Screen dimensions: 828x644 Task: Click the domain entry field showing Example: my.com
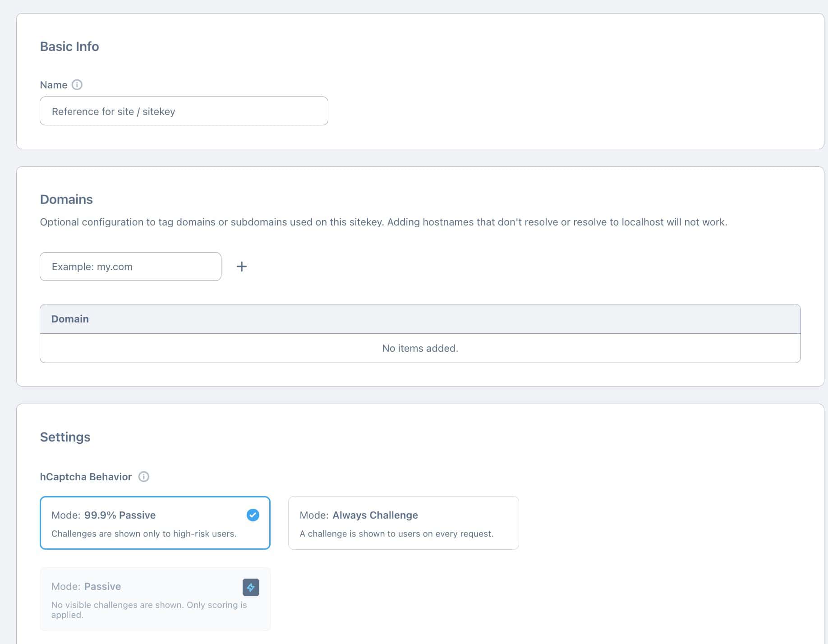130,266
